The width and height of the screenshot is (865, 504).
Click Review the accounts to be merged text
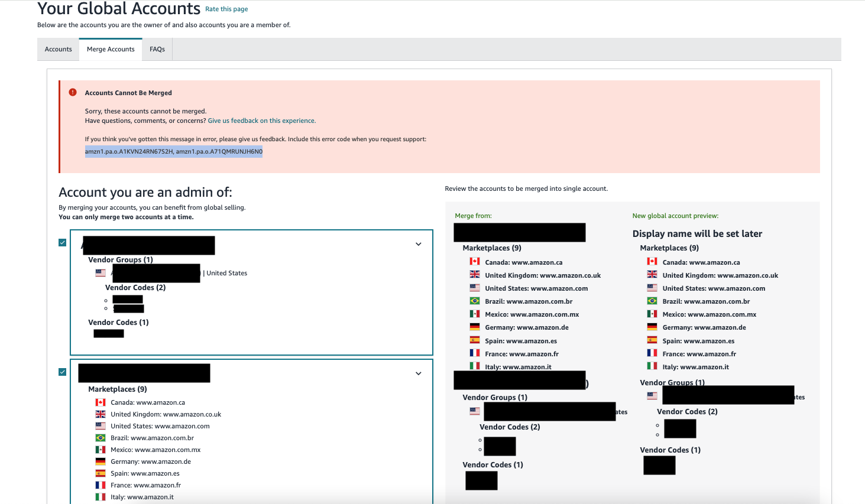tap(526, 188)
